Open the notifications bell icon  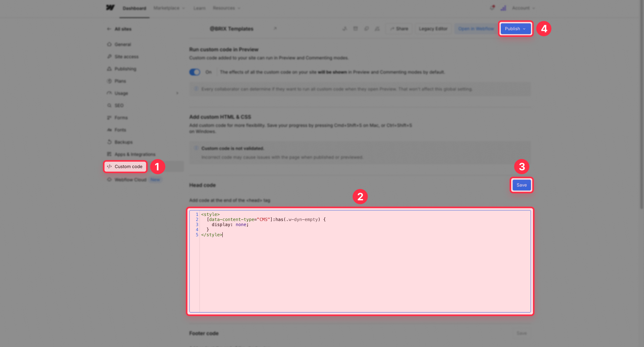coord(492,8)
